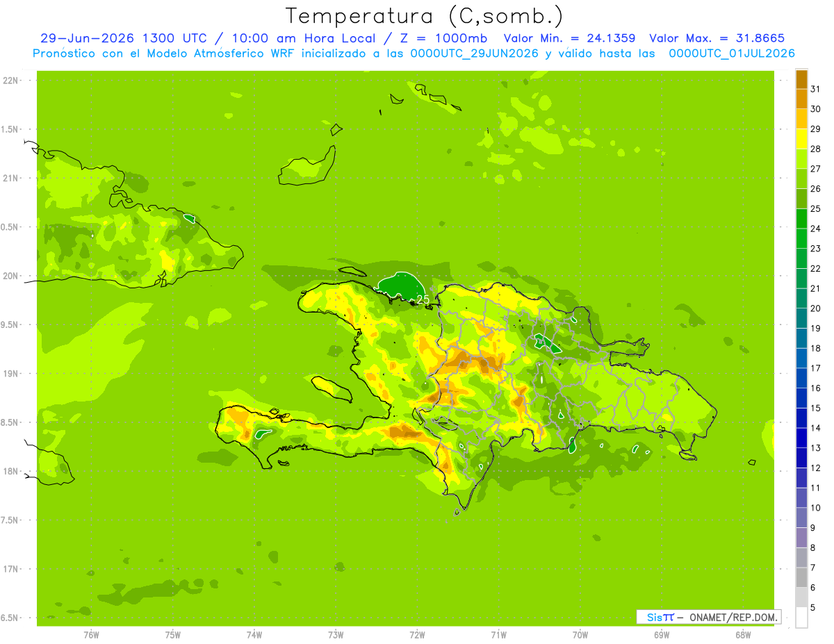Click the "0000UTC_01JUL2026" valid-until time
Screen dimensions: 834x644
point(732,53)
